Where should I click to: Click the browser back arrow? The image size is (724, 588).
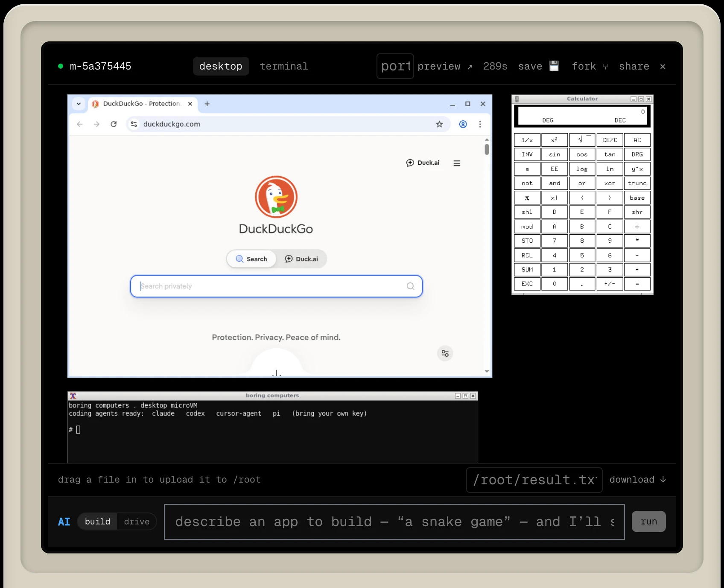[x=80, y=124]
